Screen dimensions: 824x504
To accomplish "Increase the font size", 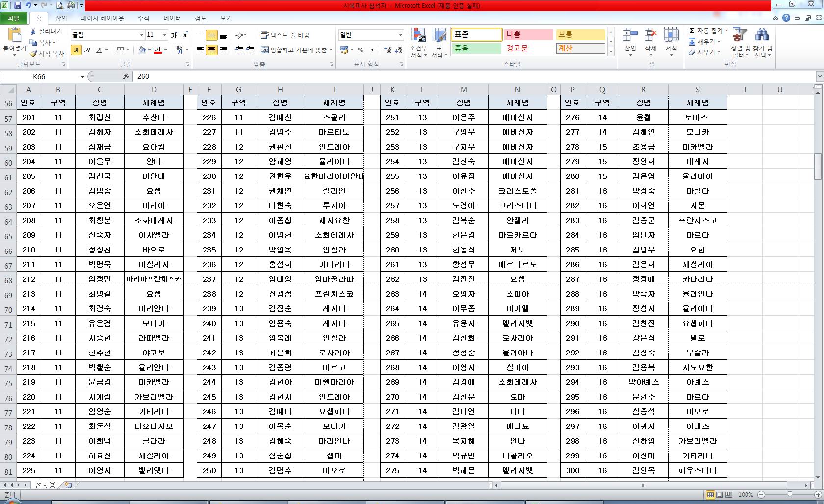I will 174,35.
